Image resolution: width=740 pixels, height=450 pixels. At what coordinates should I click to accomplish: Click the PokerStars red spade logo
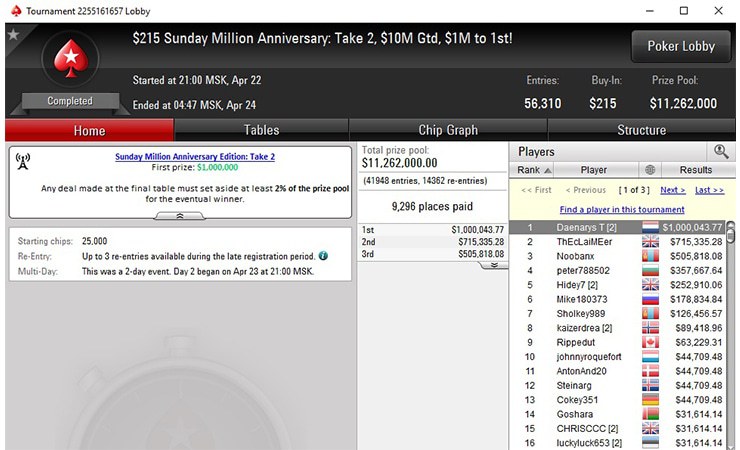[70, 63]
